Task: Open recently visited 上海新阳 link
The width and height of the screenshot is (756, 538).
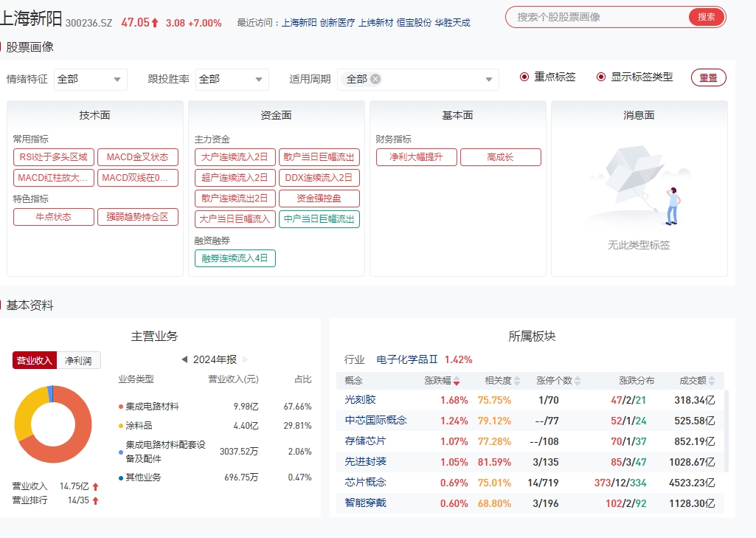Action: tap(299, 23)
